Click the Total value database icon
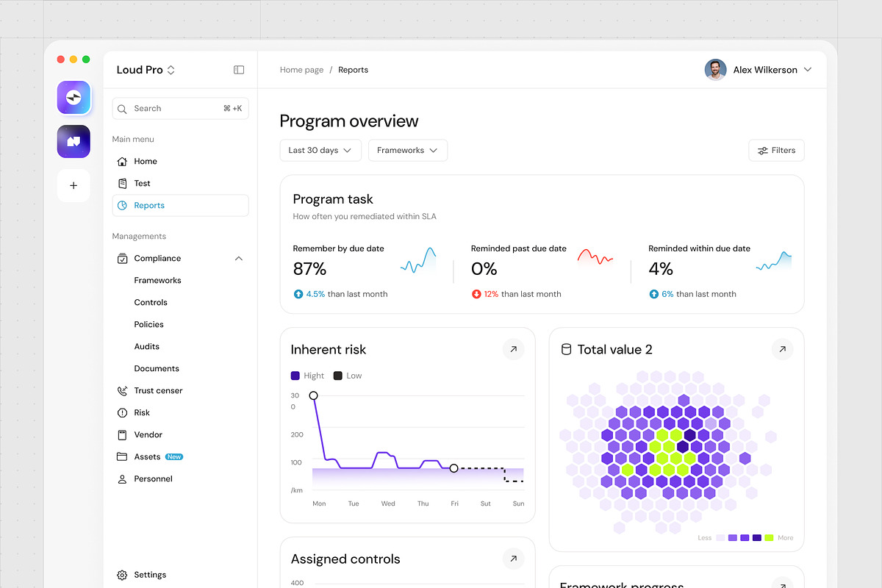Viewport: 882px width, 588px height. point(566,349)
